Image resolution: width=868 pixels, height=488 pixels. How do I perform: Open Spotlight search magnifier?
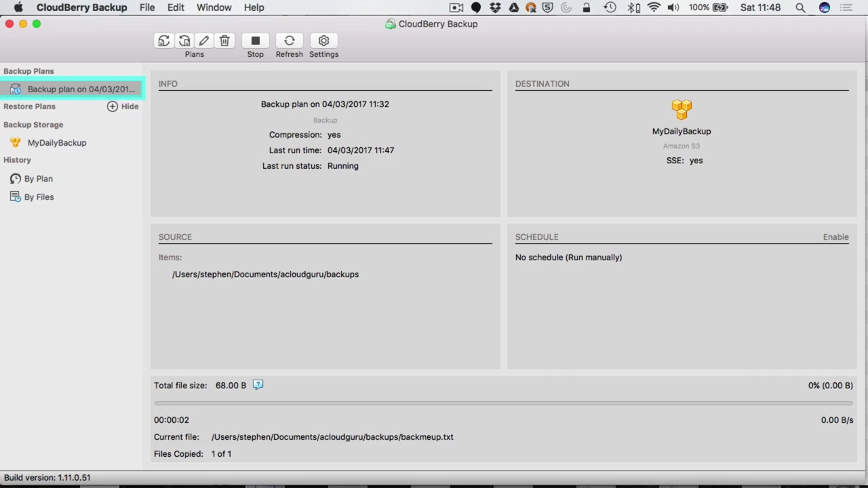coord(800,7)
